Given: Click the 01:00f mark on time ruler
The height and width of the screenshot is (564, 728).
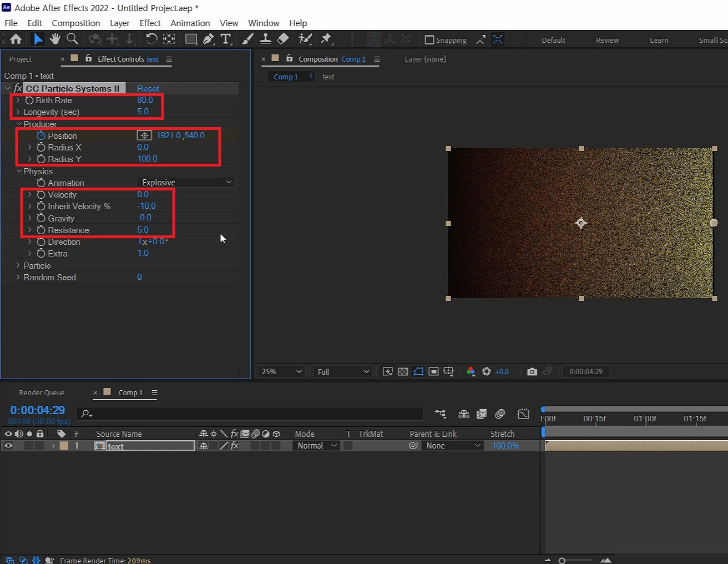Looking at the screenshot, I should (x=645, y=419).
